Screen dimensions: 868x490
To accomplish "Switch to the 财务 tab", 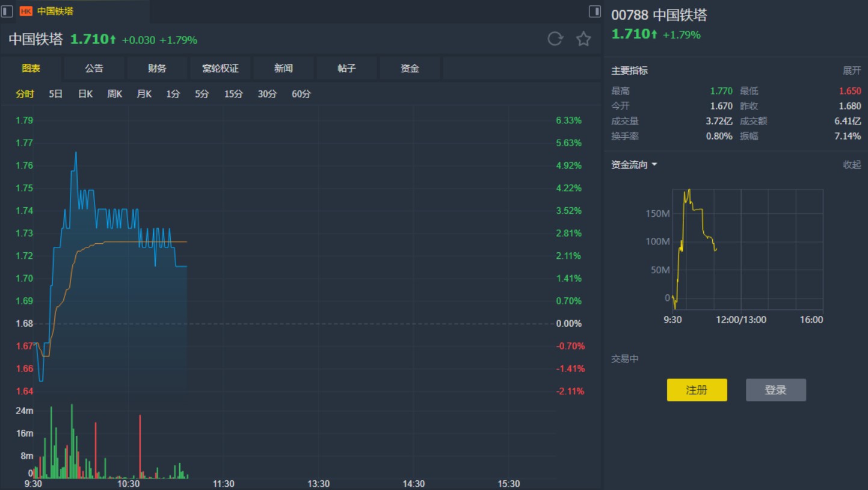I will click(157, 69).
